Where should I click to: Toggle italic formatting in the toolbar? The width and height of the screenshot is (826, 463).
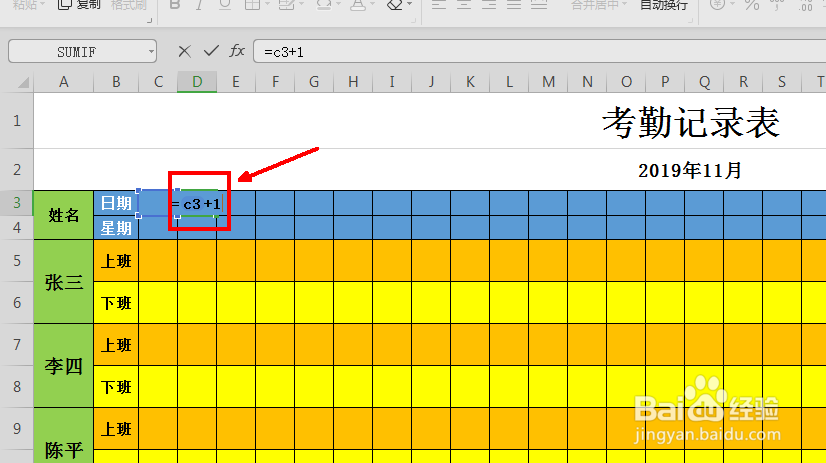pyautogui.click(x=199, y=5)
